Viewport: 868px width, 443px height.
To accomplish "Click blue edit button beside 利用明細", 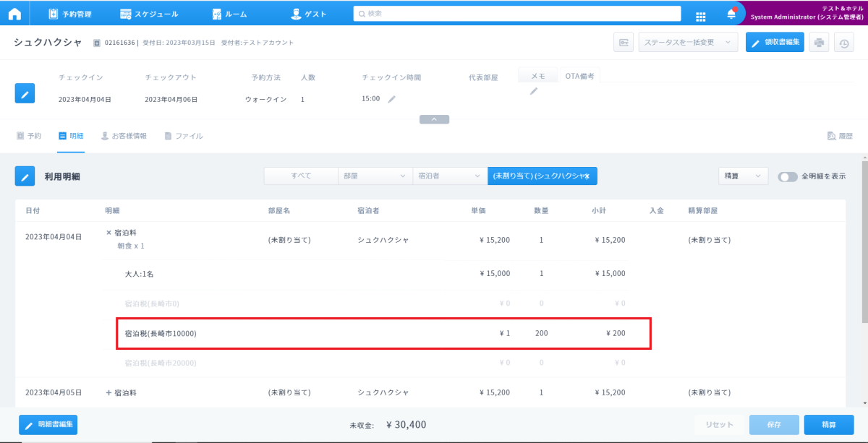I will pos(25,176).
